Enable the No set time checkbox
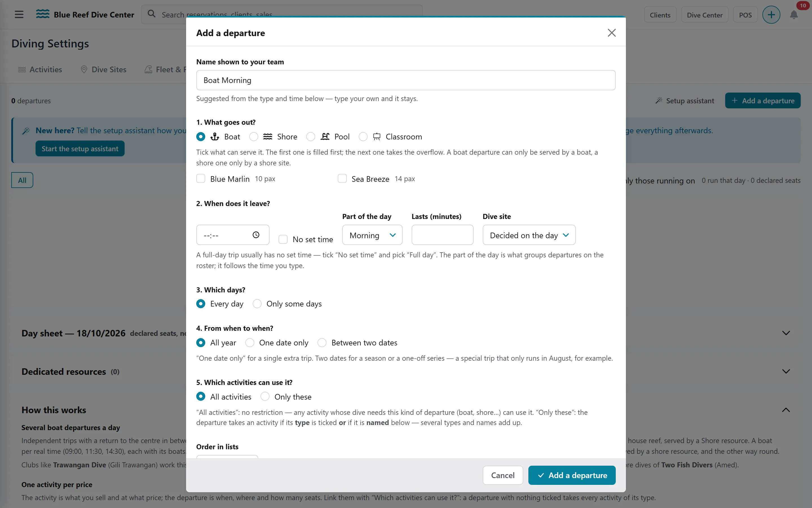Image resolution: width=812 pixels, height=508 pixels. (x=283, y=239)
